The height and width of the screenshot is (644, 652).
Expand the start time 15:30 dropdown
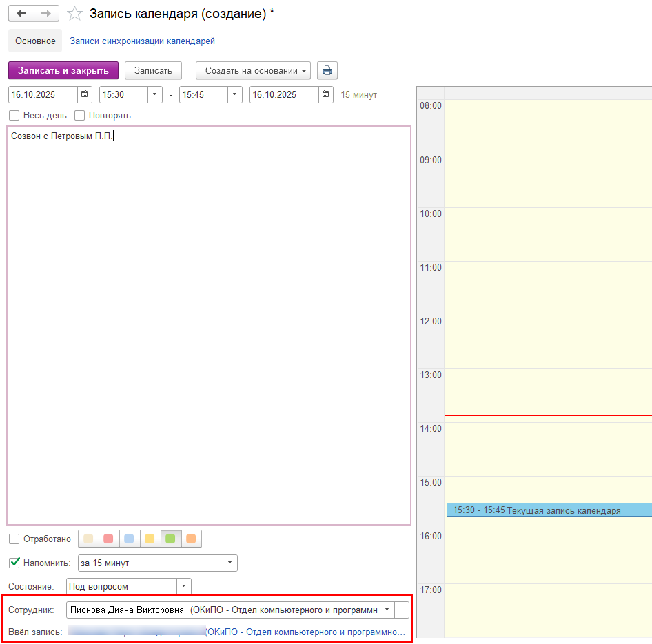pos(154,95)
